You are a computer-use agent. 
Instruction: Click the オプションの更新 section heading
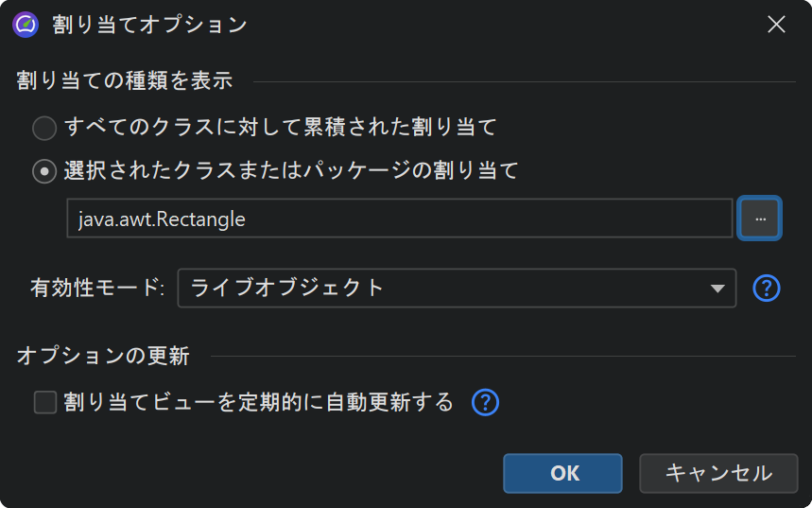103,356
